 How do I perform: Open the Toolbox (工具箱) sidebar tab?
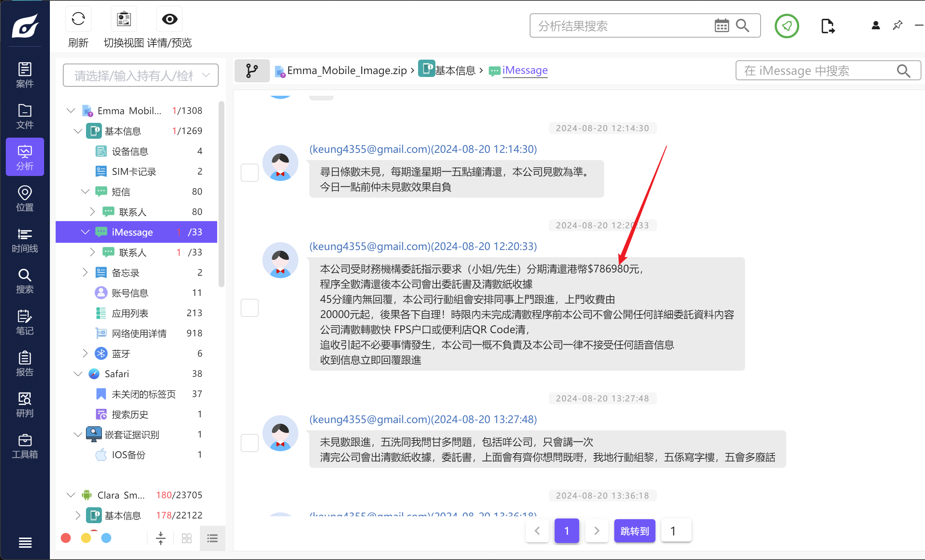click(25, 446)
